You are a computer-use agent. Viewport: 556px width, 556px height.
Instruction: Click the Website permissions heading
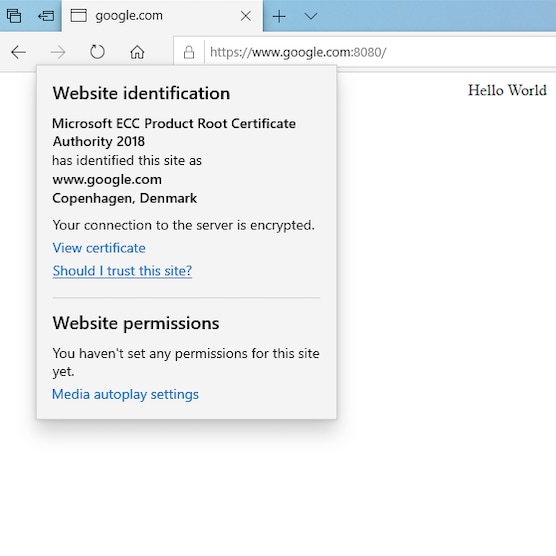(x=136, y=323)
